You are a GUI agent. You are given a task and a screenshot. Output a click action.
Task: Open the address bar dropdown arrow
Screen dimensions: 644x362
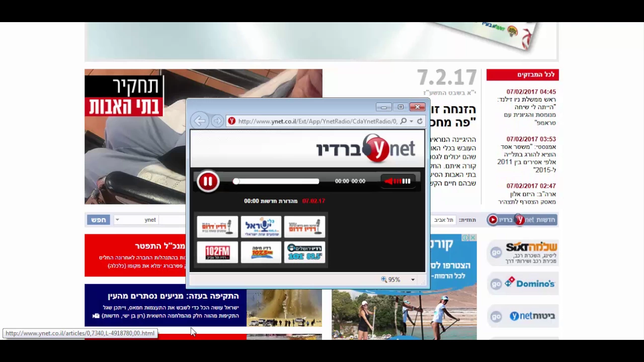412,121
